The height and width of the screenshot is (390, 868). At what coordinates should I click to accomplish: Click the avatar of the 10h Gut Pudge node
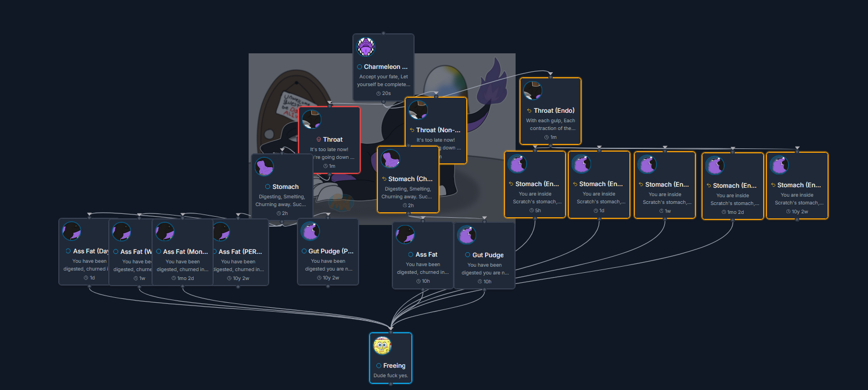[x=467, y=235]
